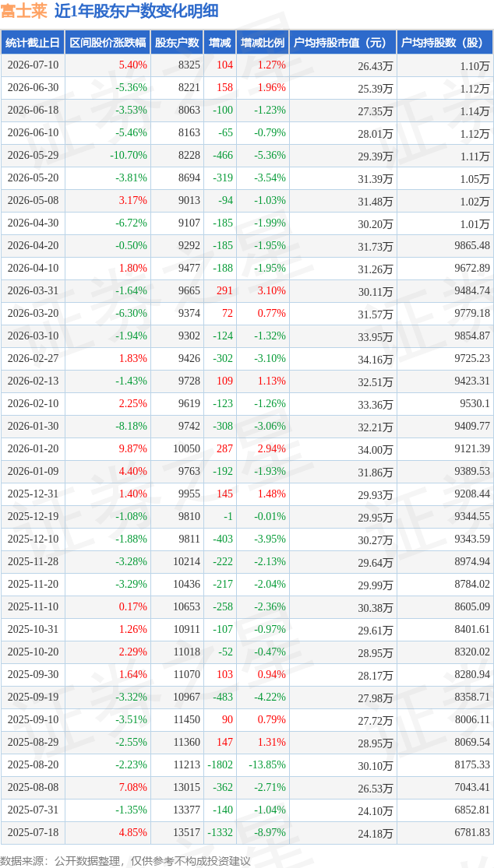This screenshot has height=868, width=494.
Task: Select the 2026-07-10 date cell
Action: [33, 65]
